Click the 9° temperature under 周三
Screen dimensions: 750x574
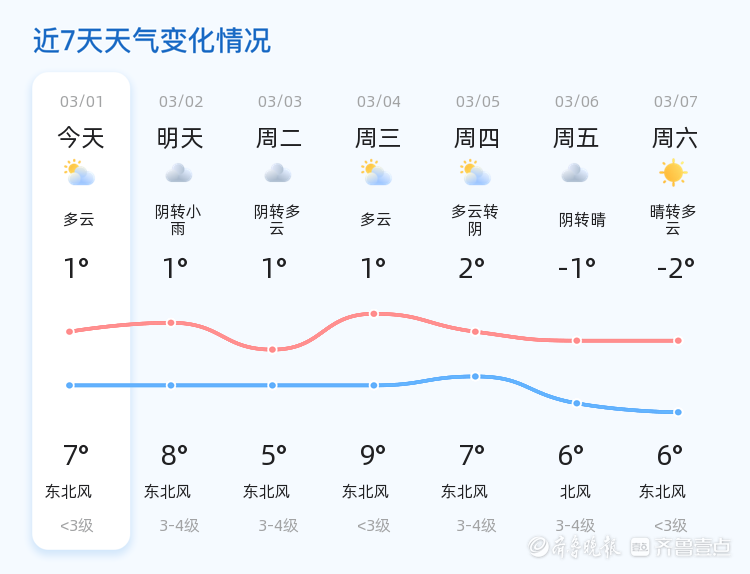(373, 456)
